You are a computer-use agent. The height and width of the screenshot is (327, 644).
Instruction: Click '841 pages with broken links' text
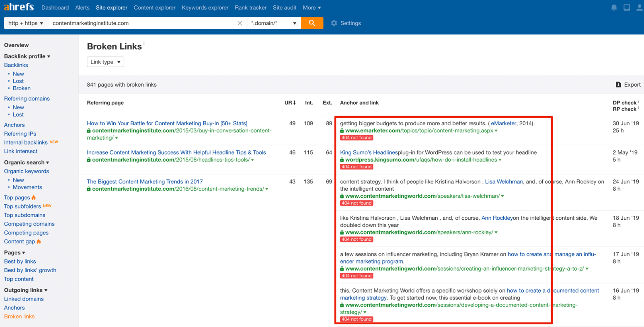(122, 85)
